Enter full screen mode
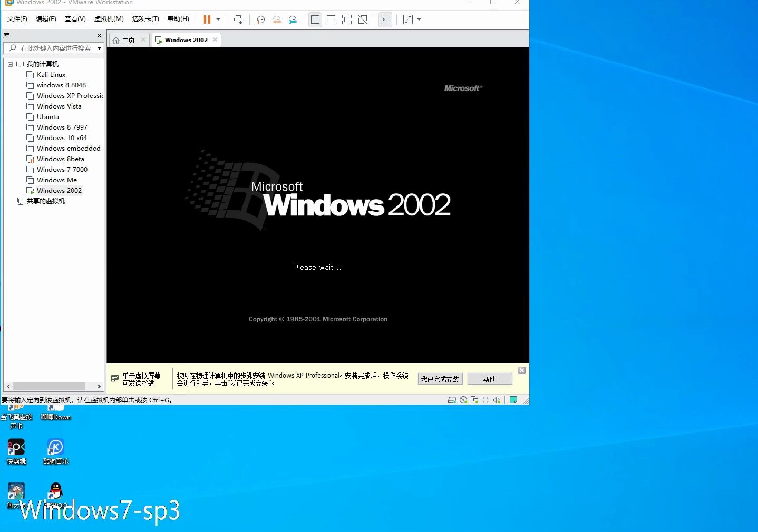This screenshot has width=758, height=532. click(347, 19)
